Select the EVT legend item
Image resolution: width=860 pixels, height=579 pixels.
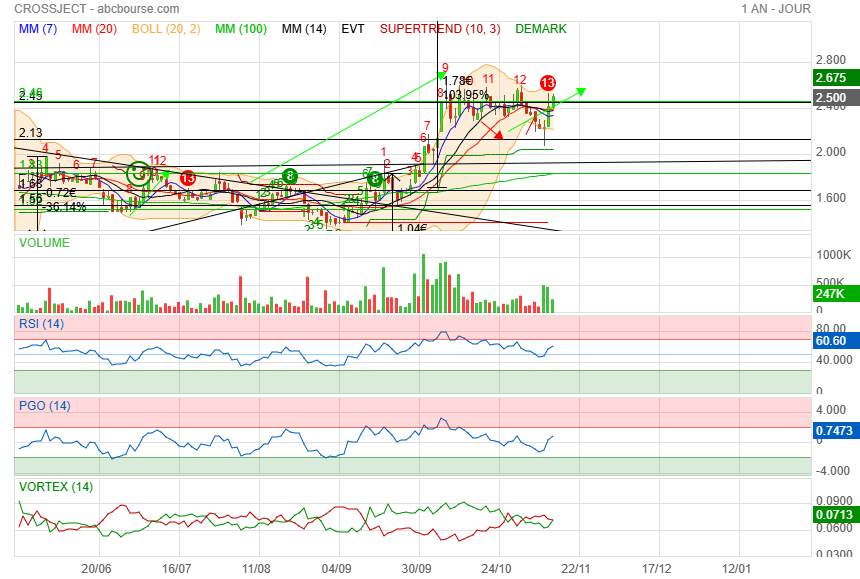353,29
